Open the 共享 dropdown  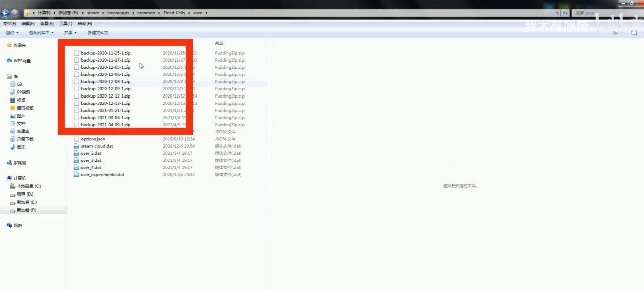pos(70,33)
